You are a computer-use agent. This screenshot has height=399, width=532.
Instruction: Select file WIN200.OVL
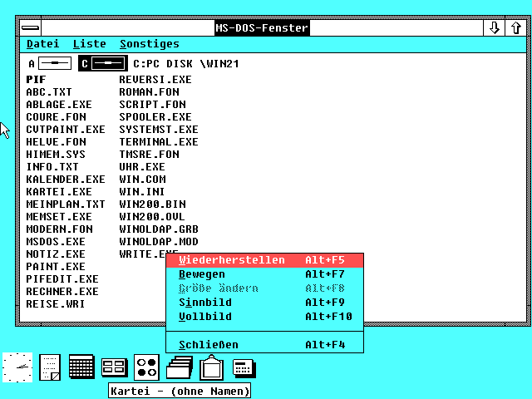(x=152, y=217)
